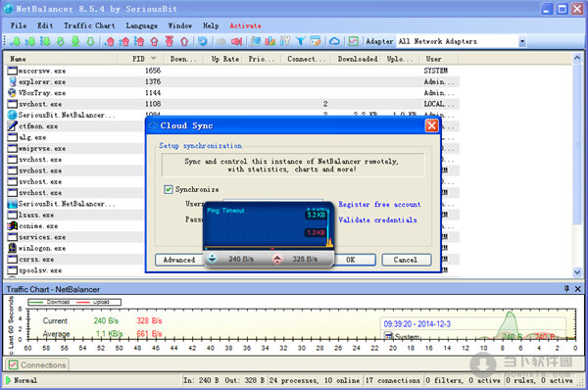
Task: Open the Language menu
Action: [x=142, y=25]
